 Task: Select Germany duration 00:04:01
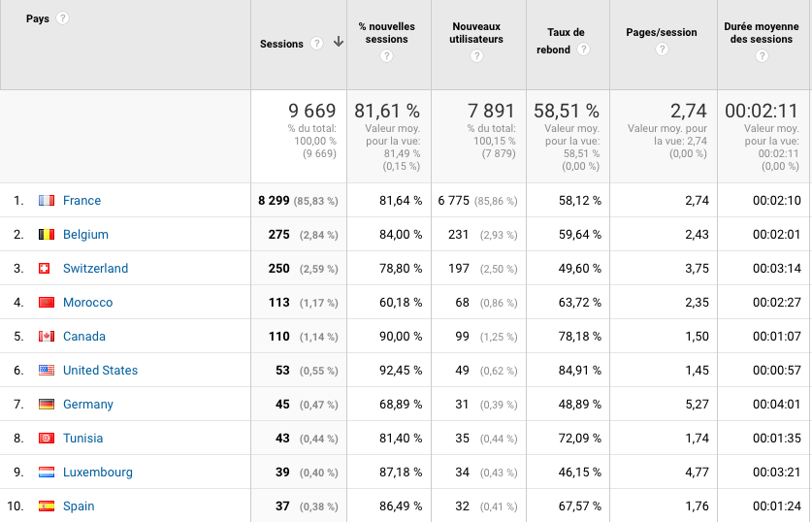777,404
